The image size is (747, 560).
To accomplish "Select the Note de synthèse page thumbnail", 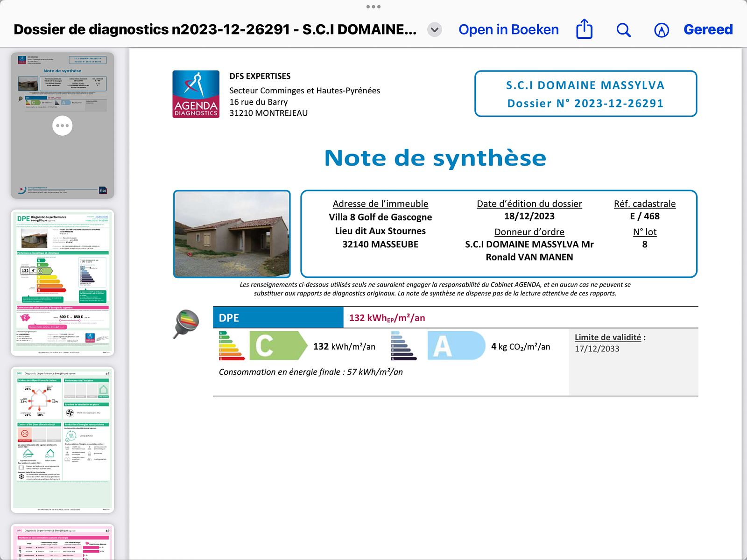I will (63, 126).
